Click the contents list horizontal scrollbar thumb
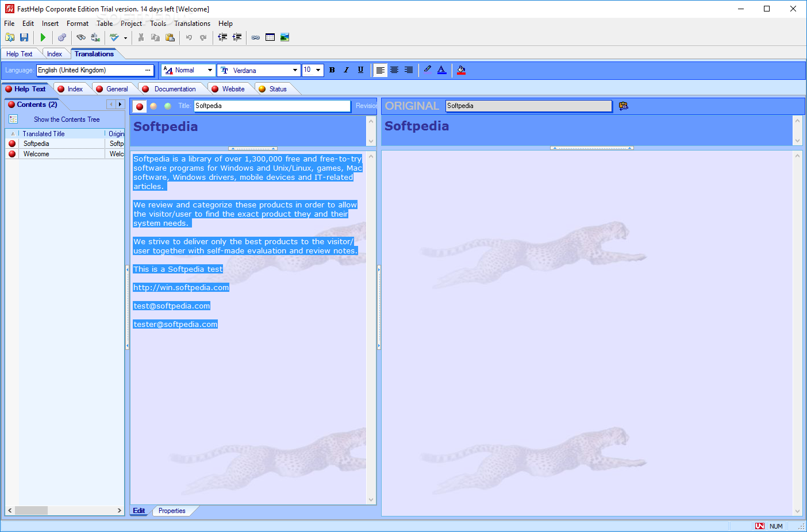The height and width of the screenshot is (532, 807). click(x=31, y=510)
